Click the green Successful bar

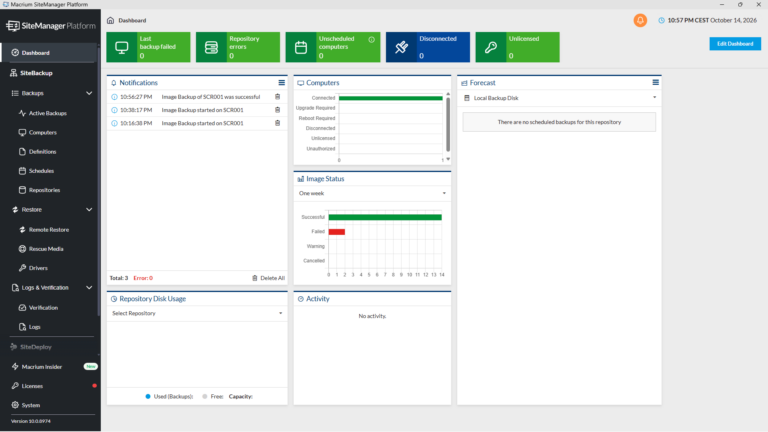point(385,217)
